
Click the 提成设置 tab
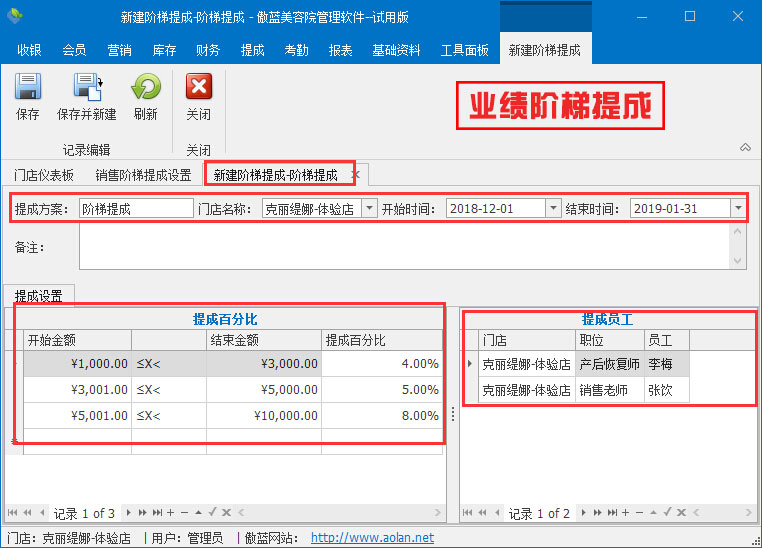click(x=39, y=296)
